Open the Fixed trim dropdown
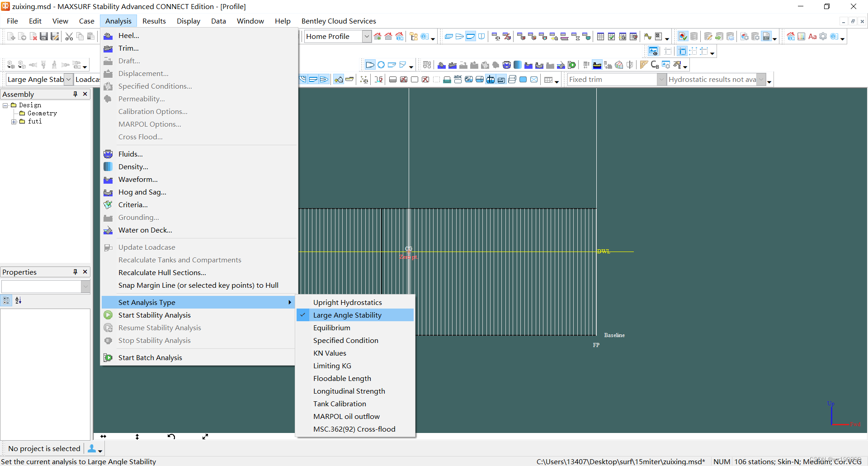 661,80
